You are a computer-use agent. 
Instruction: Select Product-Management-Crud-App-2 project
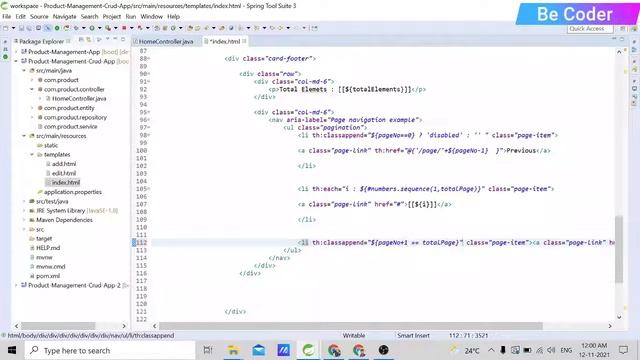pyautogui.click(x=74, y=285)
